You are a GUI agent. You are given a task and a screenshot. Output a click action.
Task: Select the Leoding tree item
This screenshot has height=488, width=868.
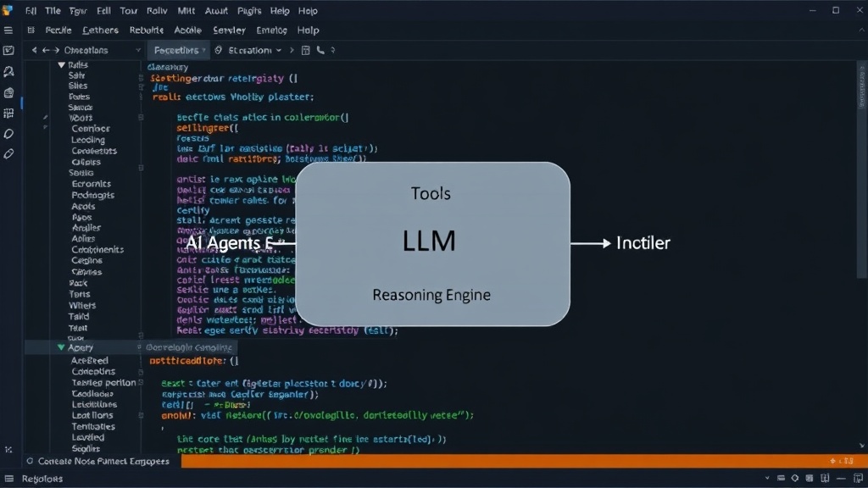88,140
